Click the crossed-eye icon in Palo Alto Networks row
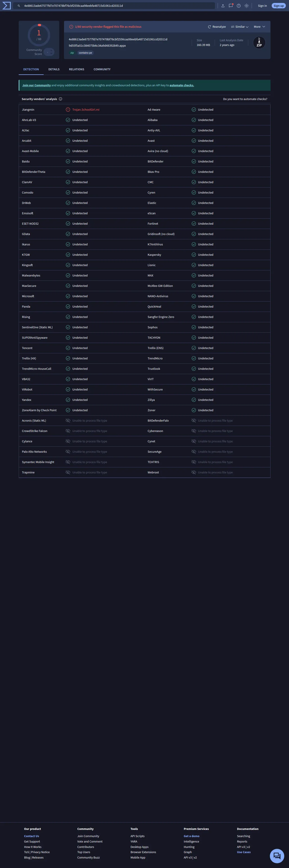This screenshot has width=289, height=868. click(x=68, y=452)
